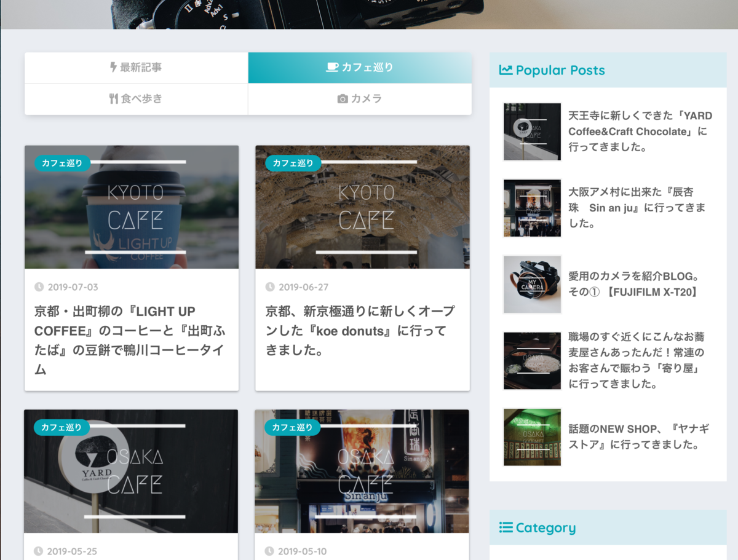
Task: Click the clock icon next to 2019-05-10
Action: point(269,551)
